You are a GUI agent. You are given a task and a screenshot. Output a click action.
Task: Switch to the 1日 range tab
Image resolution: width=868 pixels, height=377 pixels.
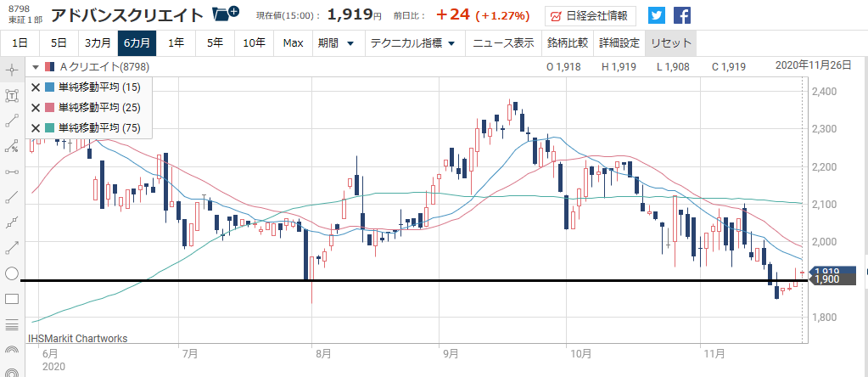[x=20, y=43]
